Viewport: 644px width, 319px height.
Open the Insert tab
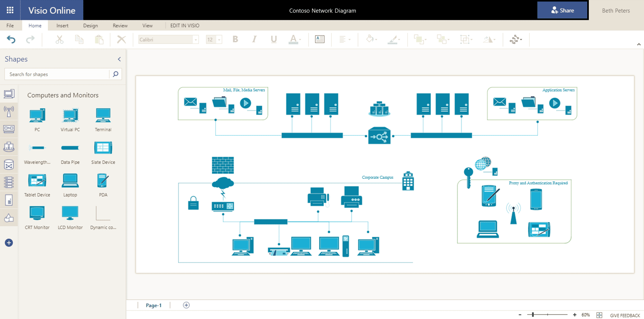(62, 25)
